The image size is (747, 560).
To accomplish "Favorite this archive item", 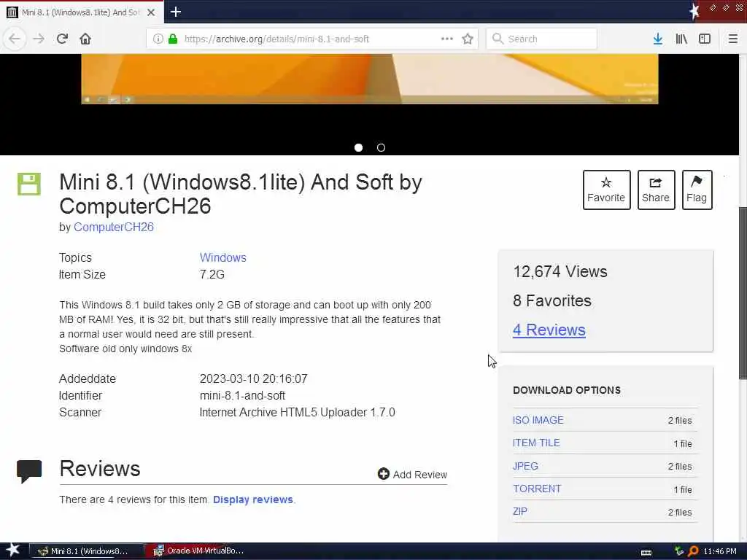I will point(606,190).
